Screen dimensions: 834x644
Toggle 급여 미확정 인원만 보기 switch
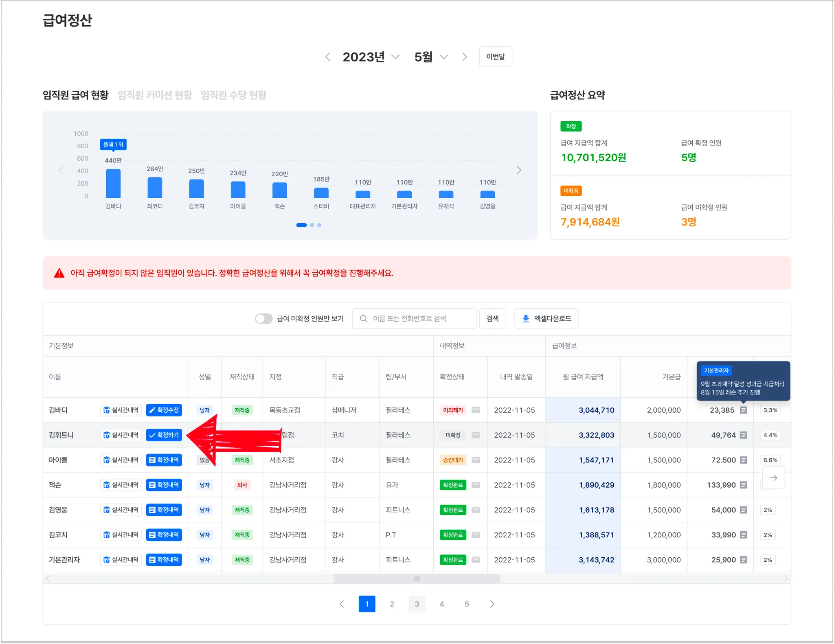pos(263,319)
